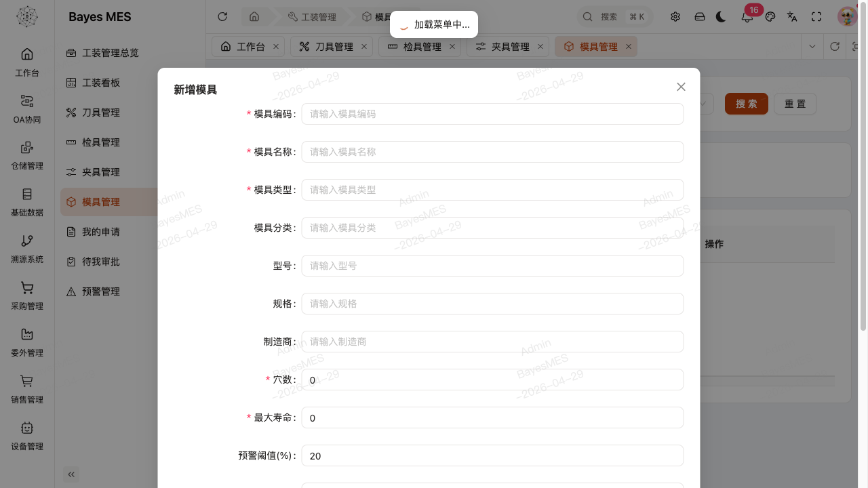This screenshot has width=868, height=488.
Task: Click the 最大寿命 number field
Action: pos(492,418)
